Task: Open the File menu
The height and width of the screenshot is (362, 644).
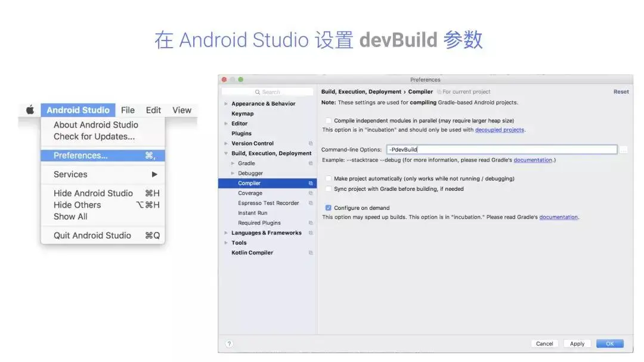Action: click(x=128, y=110)
